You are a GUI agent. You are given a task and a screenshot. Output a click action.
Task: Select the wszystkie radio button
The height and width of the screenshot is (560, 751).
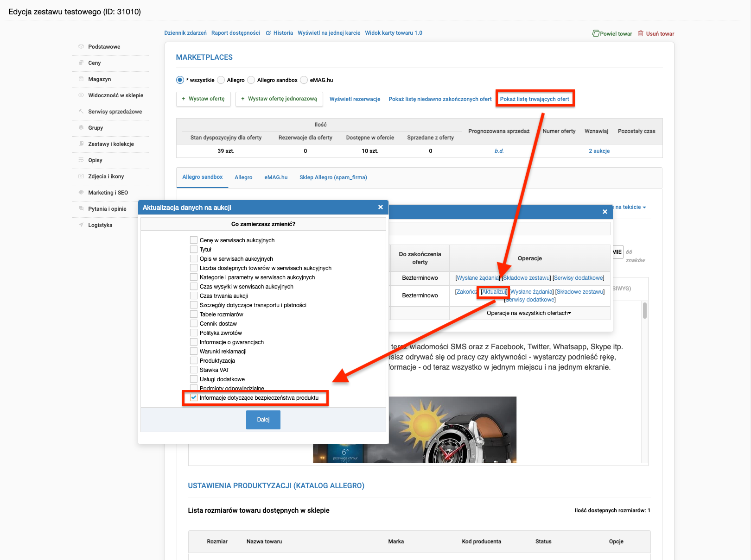pyautogui.click(x=180, y=80)
